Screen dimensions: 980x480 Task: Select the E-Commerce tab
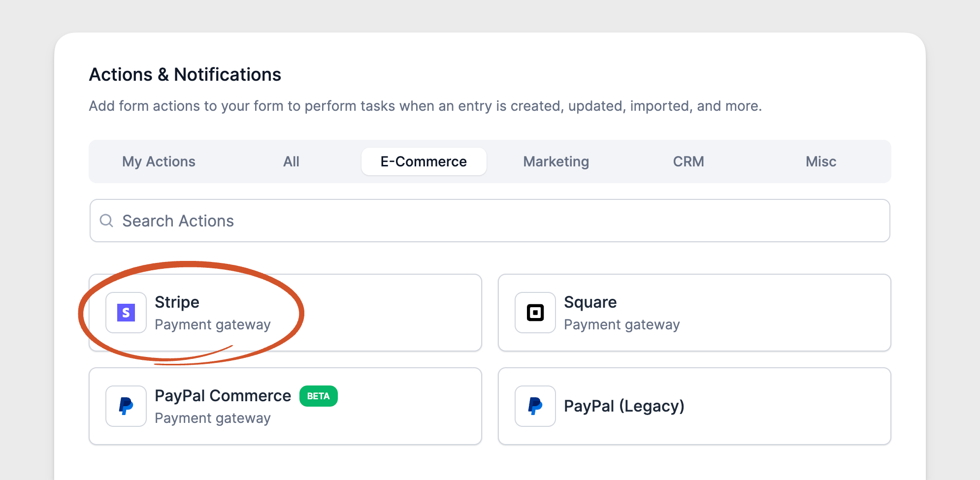[424, 161]
